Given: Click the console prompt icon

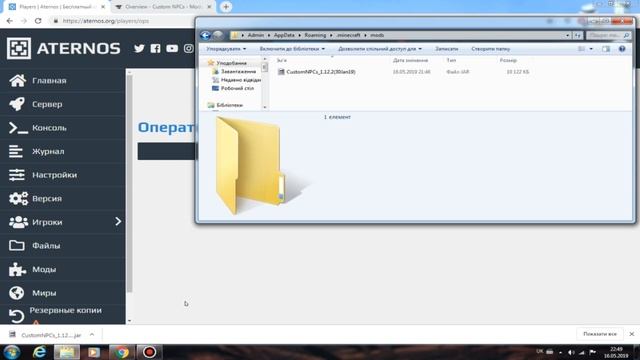Looking at the screenshot, I should pos(18,128).
